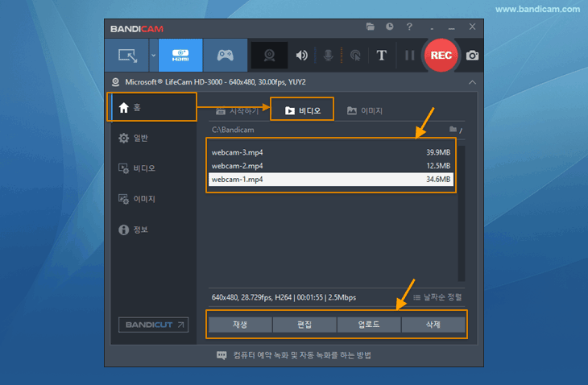Click the 업로드 upload button
Image resolution: width=588 pixels, height=385 pixels.
(369, 325)
